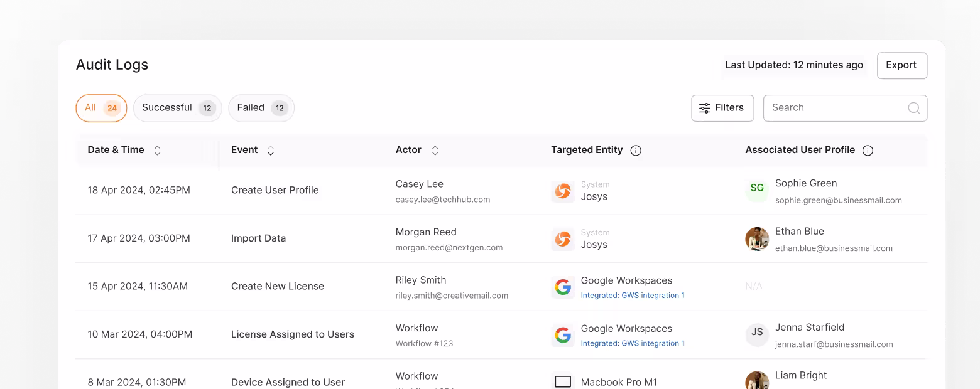Select the 8 Mar 2024, 01:30PM cell
The image size is (980, 389).
tap(137, 382)
